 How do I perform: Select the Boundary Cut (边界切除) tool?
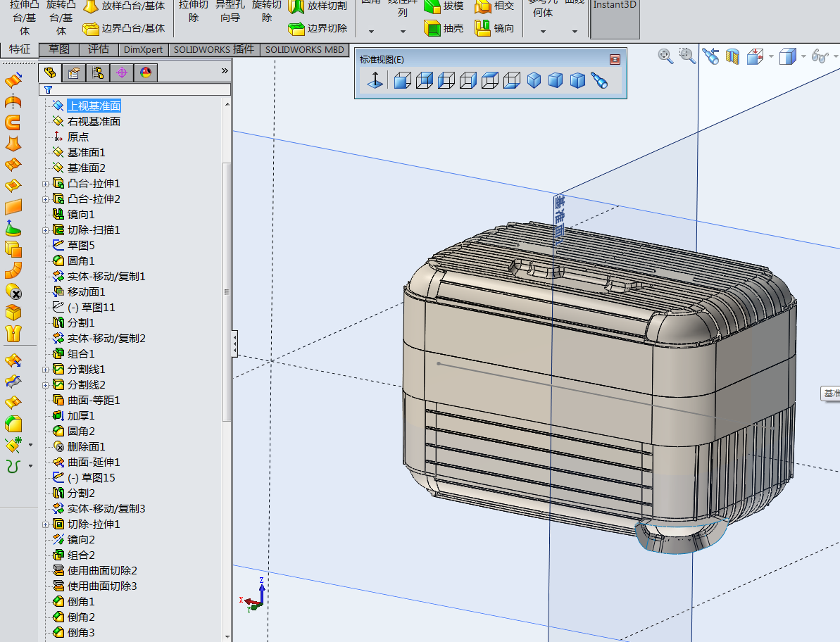[317, 28]
